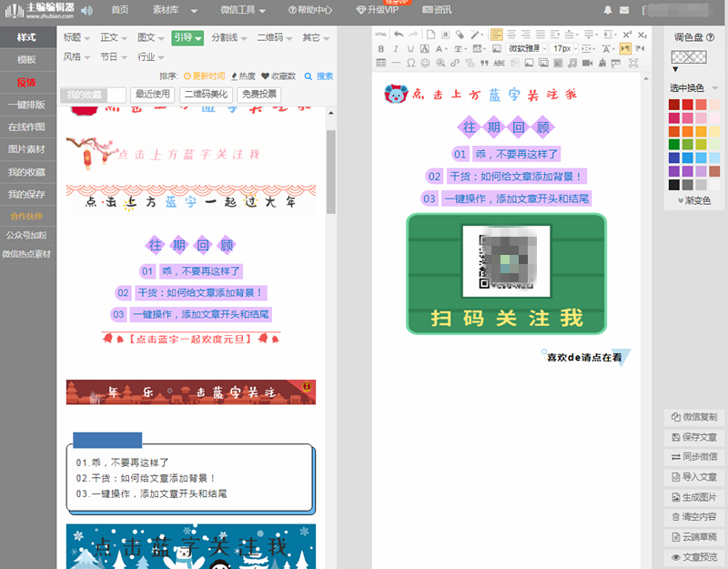
Task: Click the 清空内容 button
Action: [x=694, y=516]
